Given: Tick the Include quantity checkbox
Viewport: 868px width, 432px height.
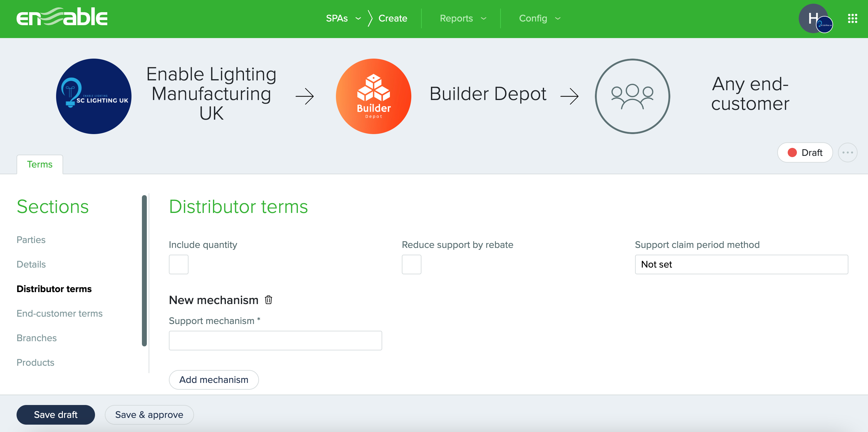Looking at the screenshot, I should coord(179,264).
